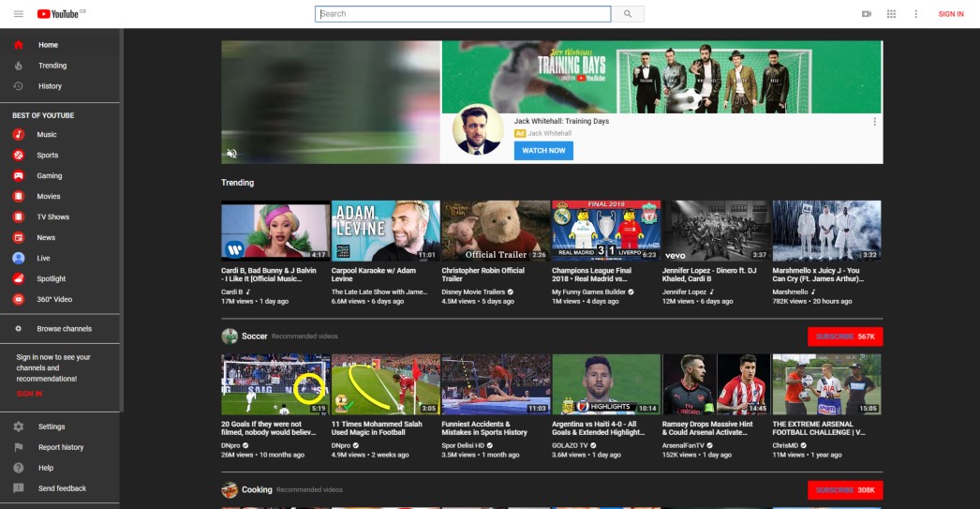Open the hamburger guide menu
This screenshot has height=509, width=980.
[18, 14]
